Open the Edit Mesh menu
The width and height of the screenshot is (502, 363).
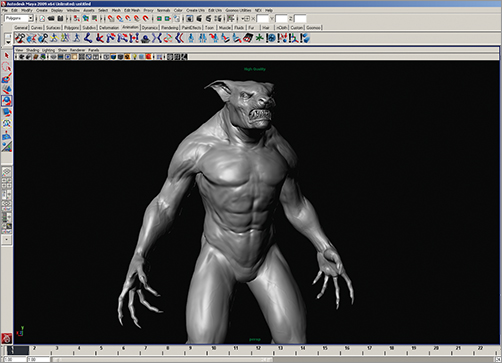[x=132, y=10]
